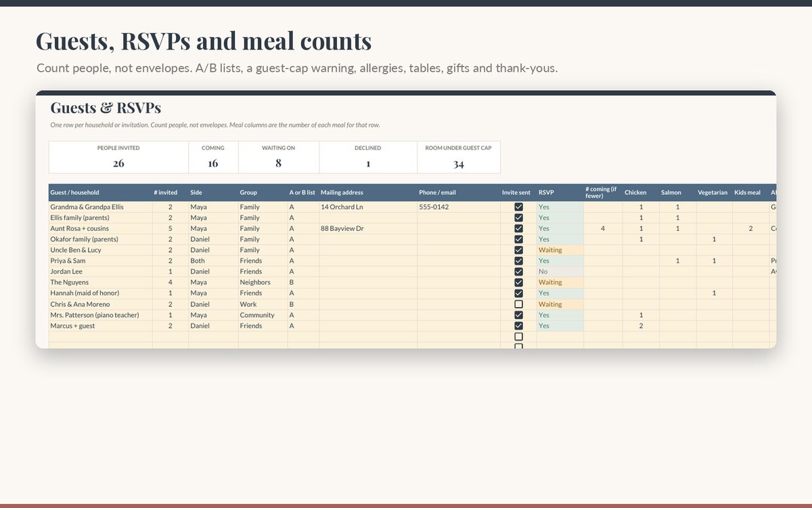Toggle Invite sent for Uncle Ben & Lucy
The image size is (812, 508).
519,250
